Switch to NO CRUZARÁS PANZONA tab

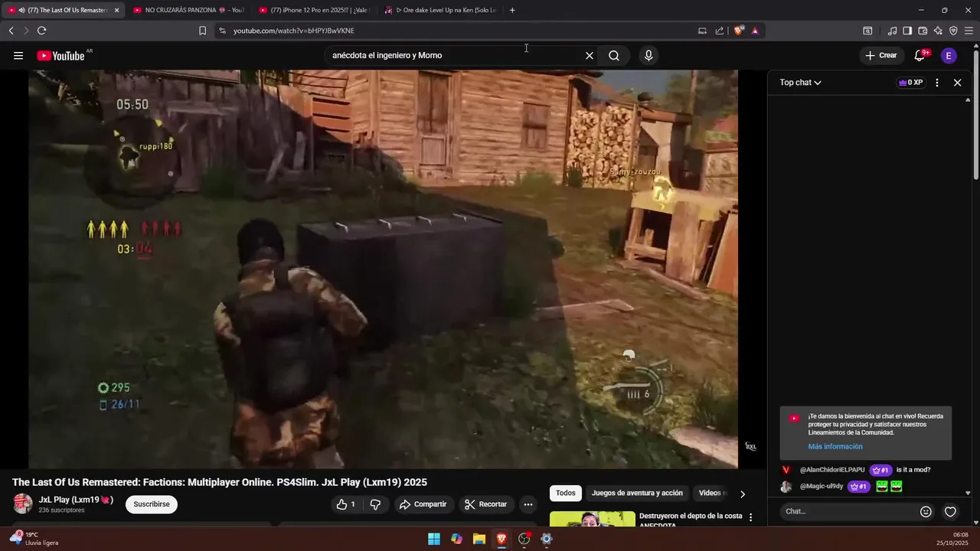pos(188,10)
